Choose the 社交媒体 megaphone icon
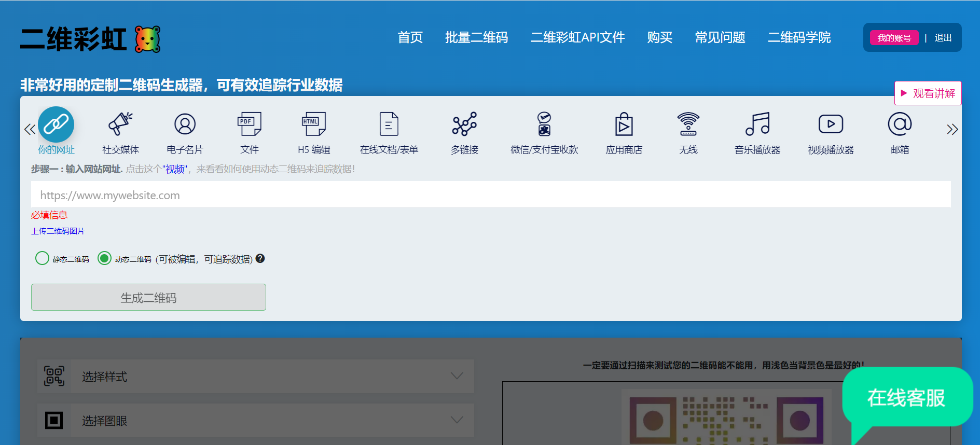 coord(120,124)
